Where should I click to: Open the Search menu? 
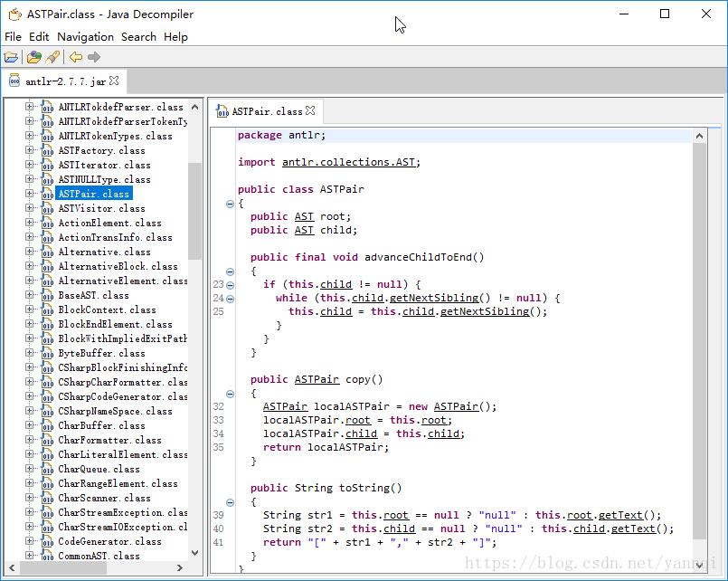click(138, 37)
